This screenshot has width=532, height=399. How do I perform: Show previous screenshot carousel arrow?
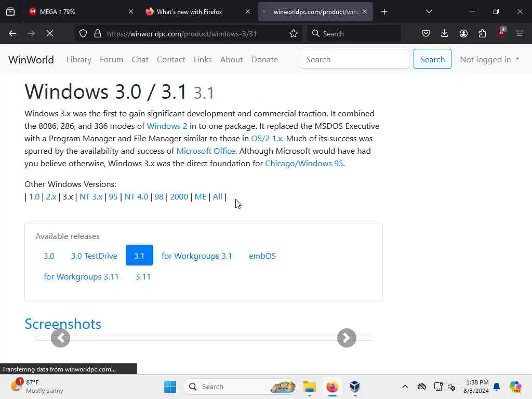click(x=60, y=338)
